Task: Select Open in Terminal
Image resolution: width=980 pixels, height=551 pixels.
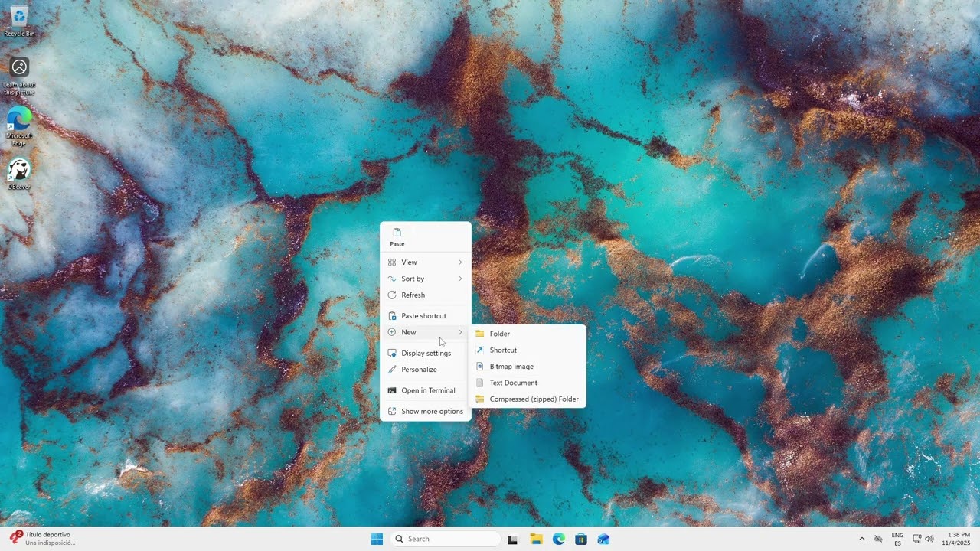Action: click(x=426, y=390)
